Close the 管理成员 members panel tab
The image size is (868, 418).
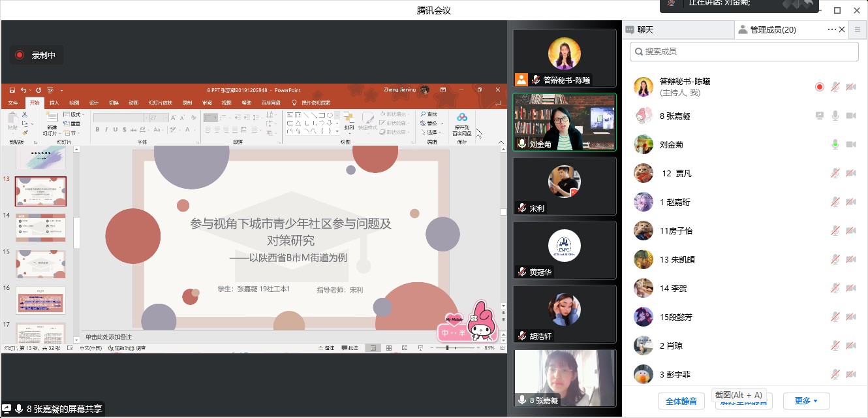(x=842, y=29)
